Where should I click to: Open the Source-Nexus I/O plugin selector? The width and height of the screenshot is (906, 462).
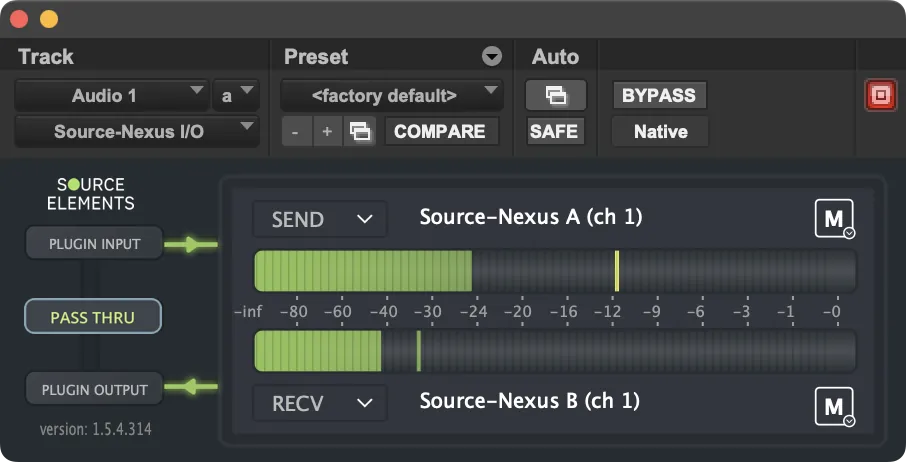[x=137, y=132]
